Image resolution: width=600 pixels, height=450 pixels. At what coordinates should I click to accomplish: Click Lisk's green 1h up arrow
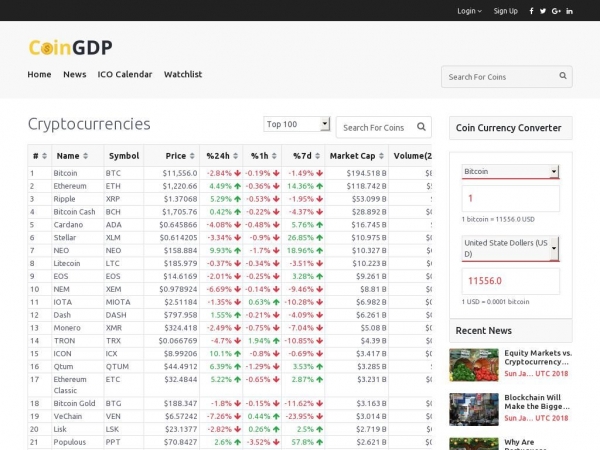coord(276,429)
